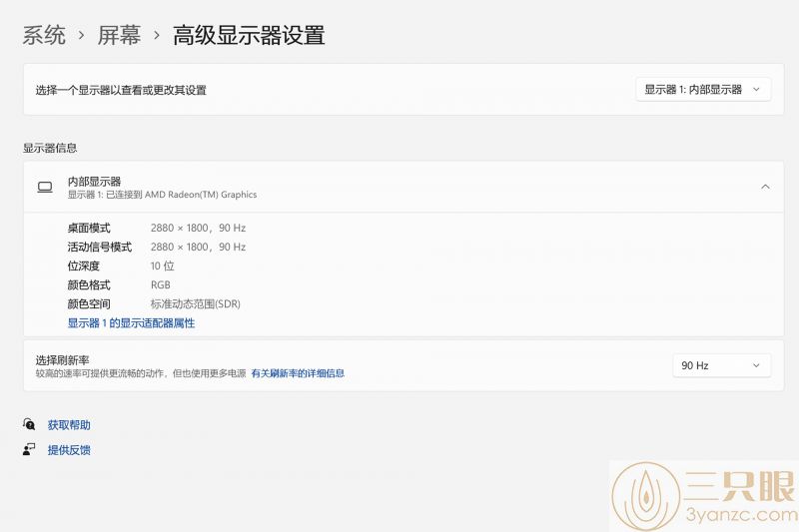Open 屏幕 breadcrumb link
This screenshot has height=532, width=799.
point(119,36)
